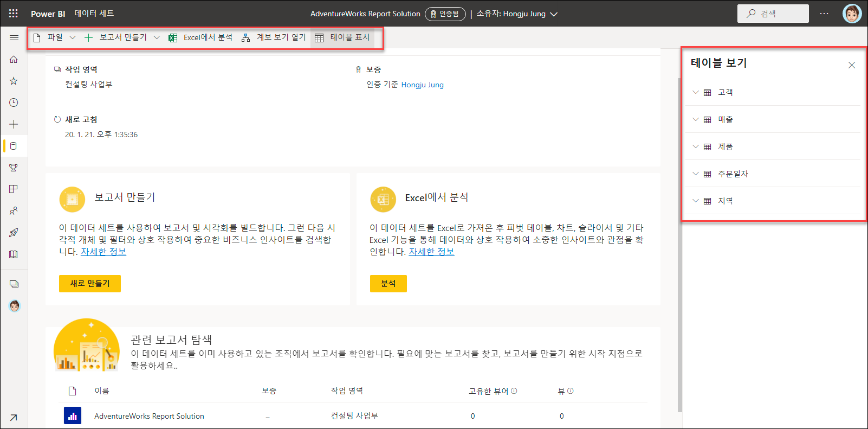Screen dimensions: 868x429
Task: Open the 파일 menu
Action: (55, 37)
